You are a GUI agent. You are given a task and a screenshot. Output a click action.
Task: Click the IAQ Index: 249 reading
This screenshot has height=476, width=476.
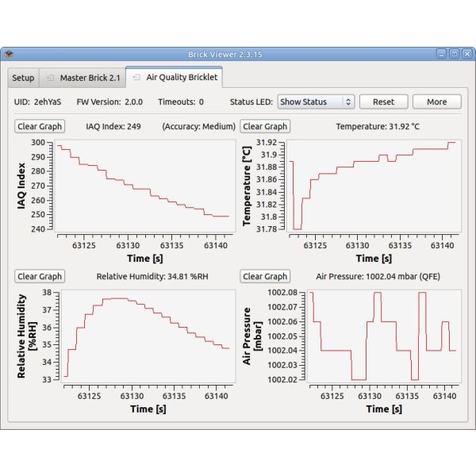point(113,126)
